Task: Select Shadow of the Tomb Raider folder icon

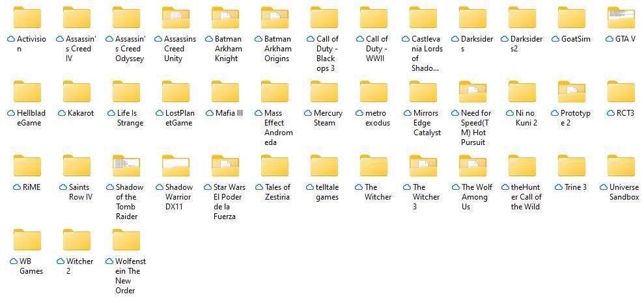Action: (x=126, y=166)
